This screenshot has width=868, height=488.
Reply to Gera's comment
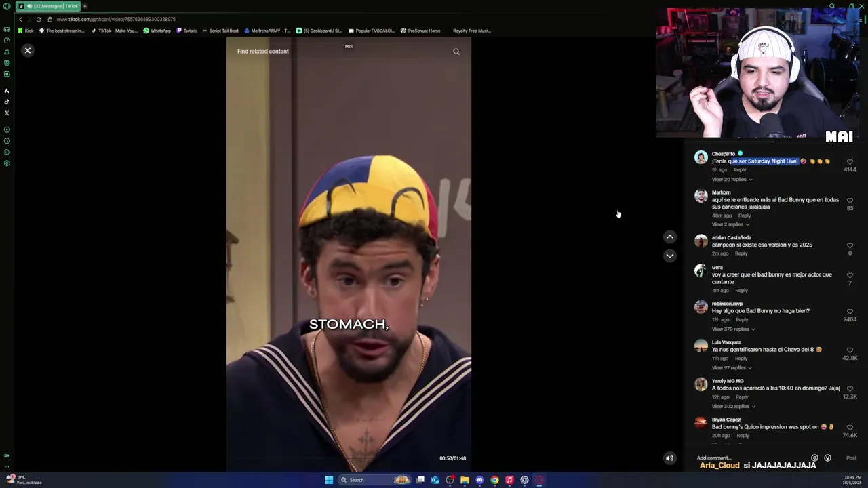[741, 291]
